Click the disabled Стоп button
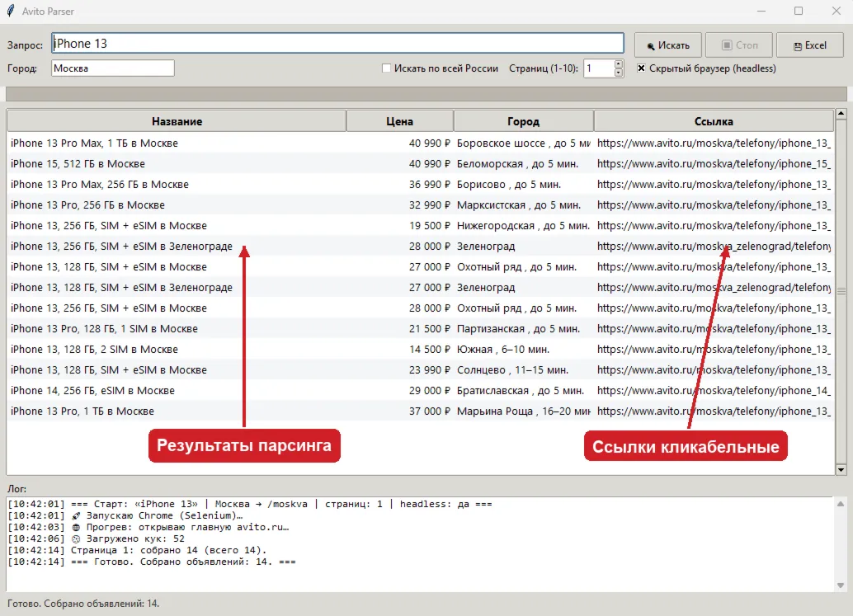This screenshot has width=853, height=616. 739,45
